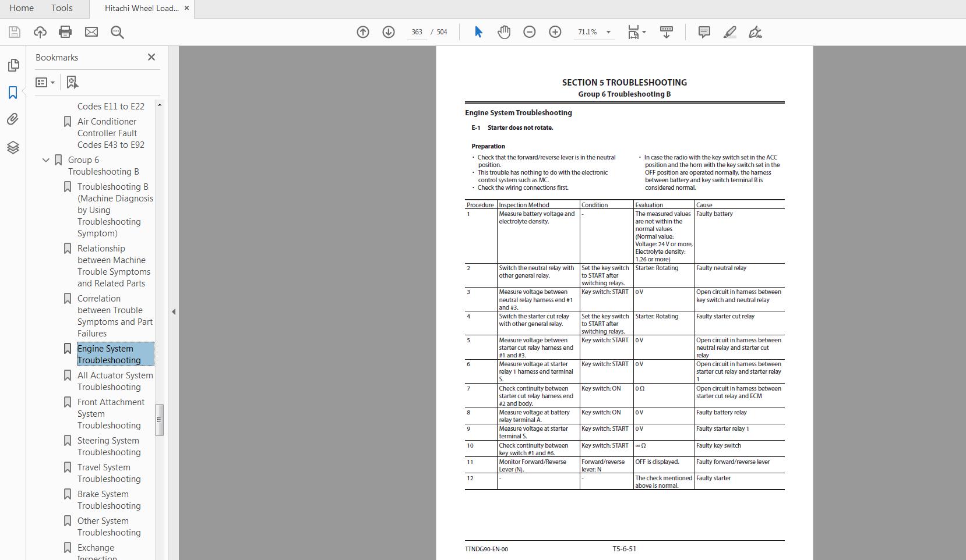Open the Page Thumbnails panel

coord(13,65)
